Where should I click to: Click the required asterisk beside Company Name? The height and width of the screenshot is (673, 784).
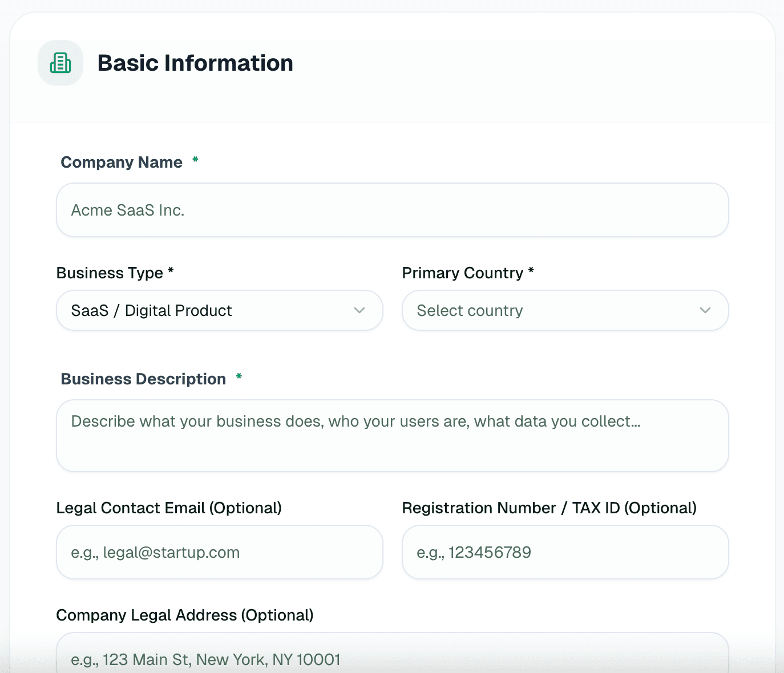(195, 161)
